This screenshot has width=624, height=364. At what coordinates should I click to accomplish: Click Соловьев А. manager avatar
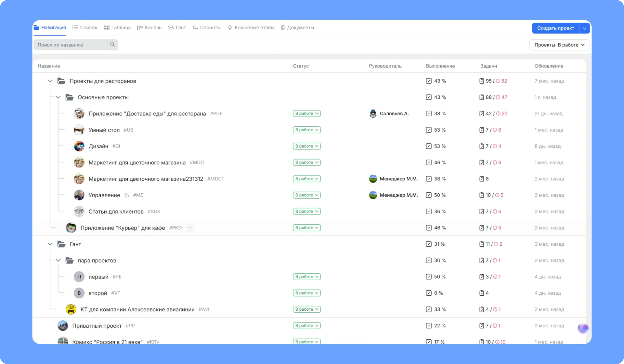pos(373,113)
